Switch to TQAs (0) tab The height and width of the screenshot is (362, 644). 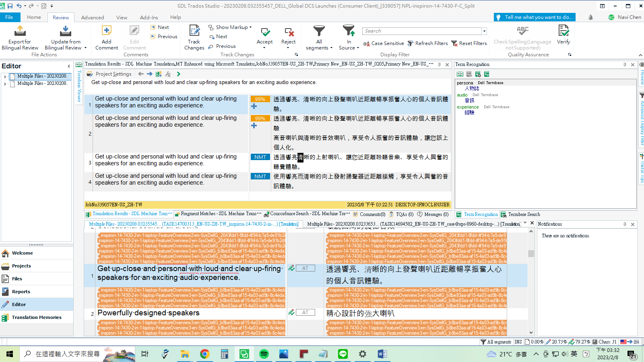401,214
